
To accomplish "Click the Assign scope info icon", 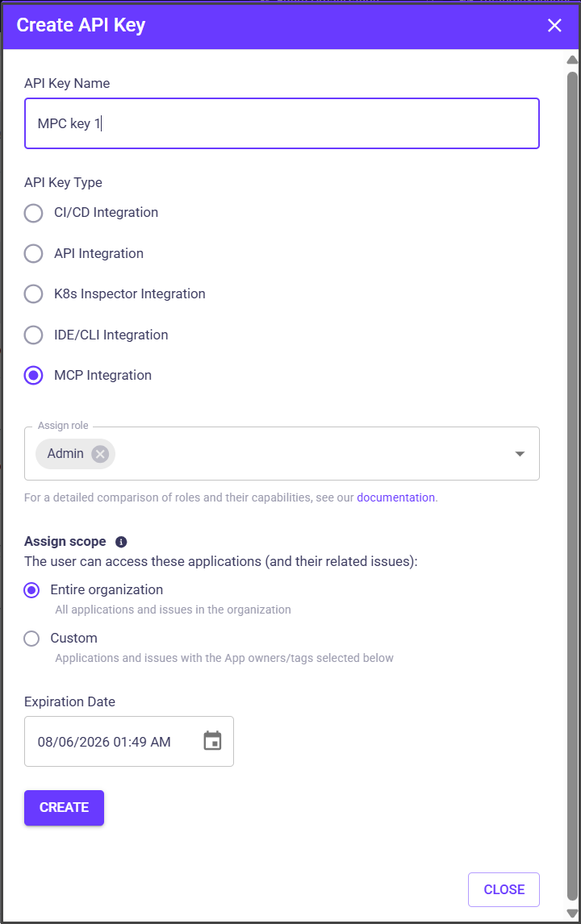I will point(121,542).
